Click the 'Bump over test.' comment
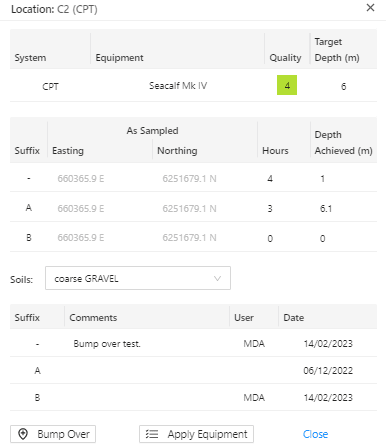Screen dimensions: 386x445 point(107,344)
